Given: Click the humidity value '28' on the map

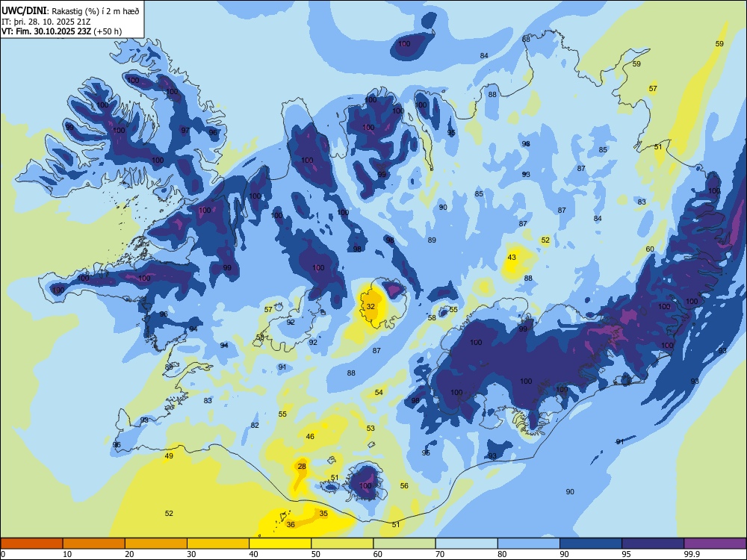Looking at the screenshot, I should 302,466.
